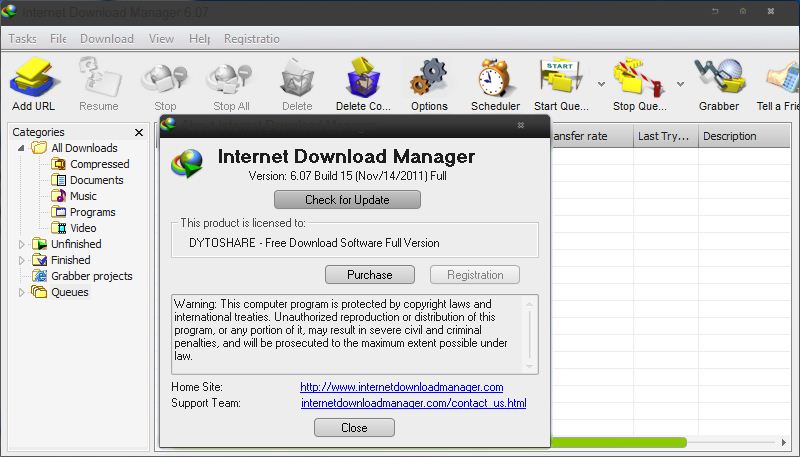
Task: Click the Transfer rate column header
Action: [592, 136]
